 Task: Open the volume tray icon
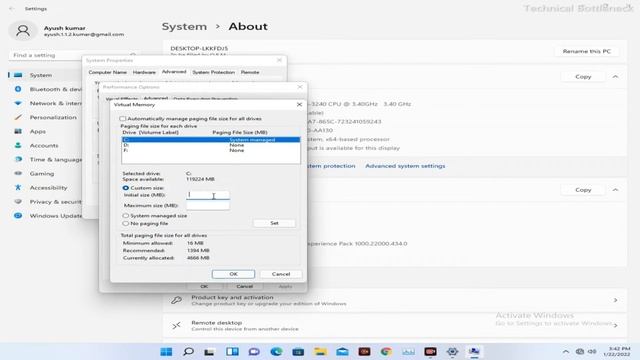point(592,351)
